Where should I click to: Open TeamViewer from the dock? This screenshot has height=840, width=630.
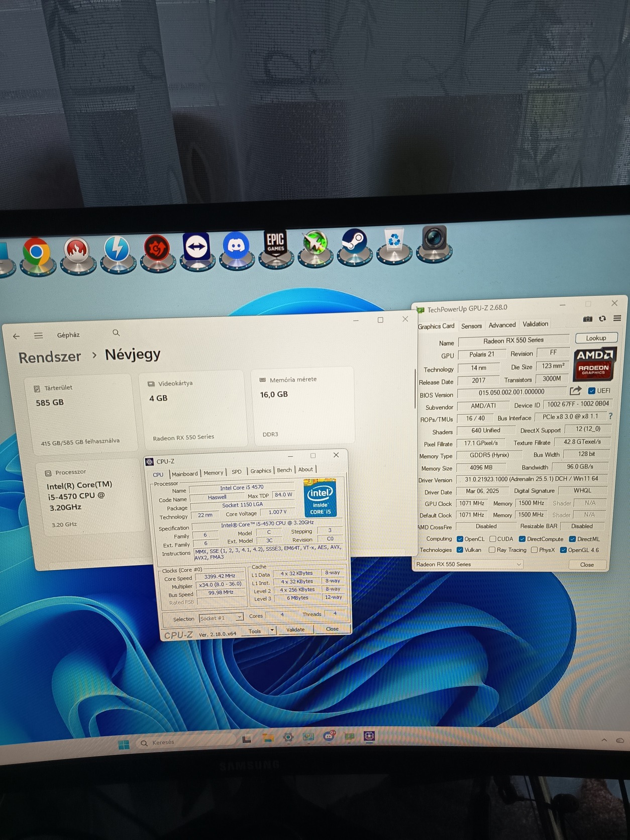click(x=196, y=247)
